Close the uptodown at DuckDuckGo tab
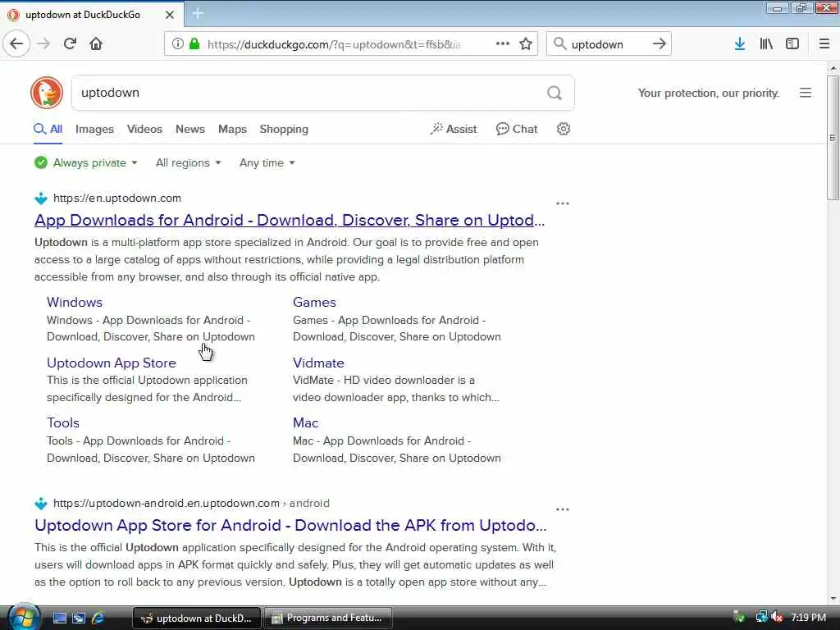The width and height of the screenshot is (840, 630). tap(170, 15)
